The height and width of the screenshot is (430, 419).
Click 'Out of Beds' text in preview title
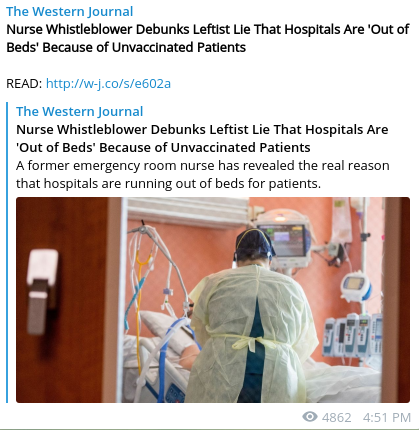55,147
